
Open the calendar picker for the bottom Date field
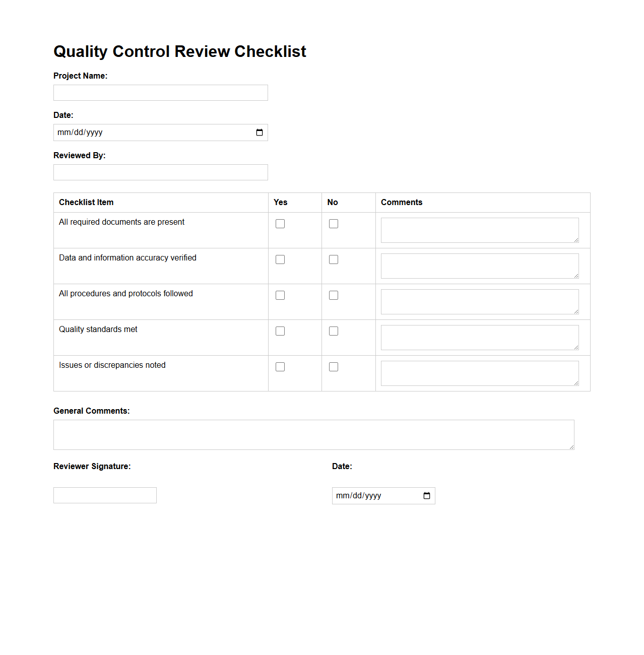point(426,495)
